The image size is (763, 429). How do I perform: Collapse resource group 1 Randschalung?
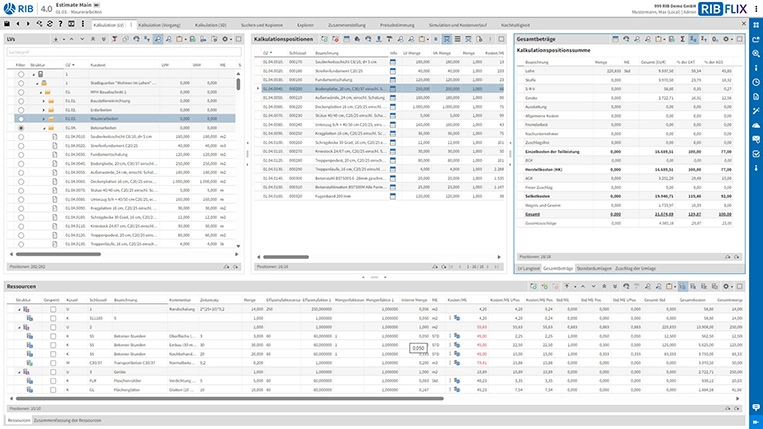pyautogui.click(x=20, y=309)
